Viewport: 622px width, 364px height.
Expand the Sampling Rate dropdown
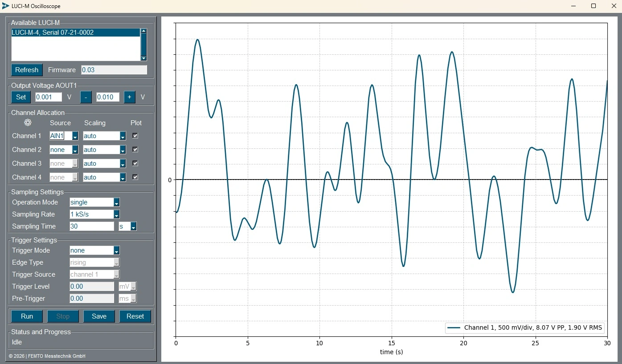(x=116, y=215)
